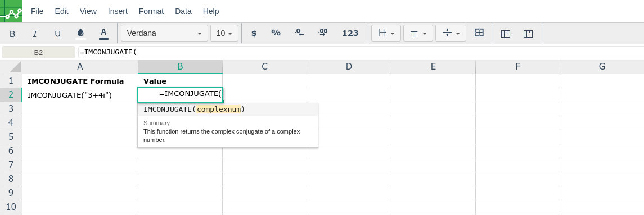The image size is (644, 215).
Task: Open the fill color droplet icon
Action: [x=80, y=34]
